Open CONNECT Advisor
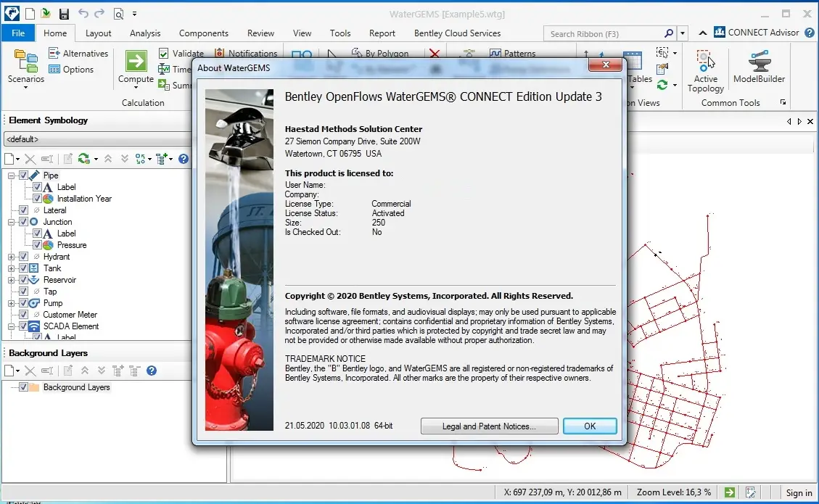The image size is (819, 504). (757, 33)
